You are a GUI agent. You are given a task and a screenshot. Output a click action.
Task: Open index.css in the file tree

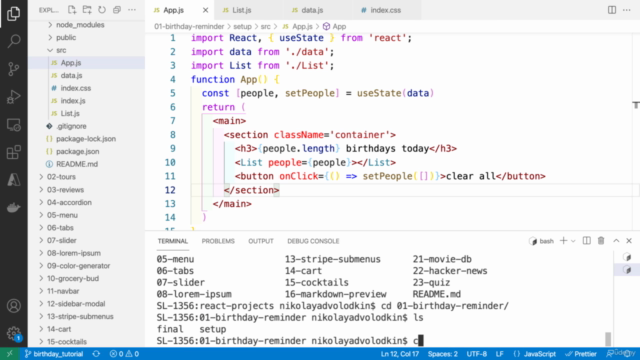point(76,88)
